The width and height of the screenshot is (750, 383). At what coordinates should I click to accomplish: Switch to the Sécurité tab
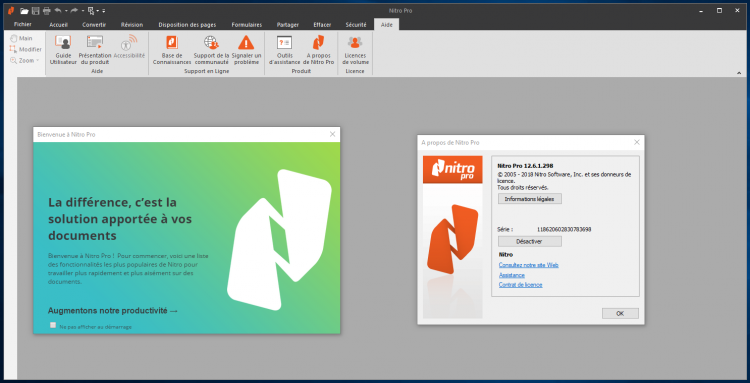355,24
